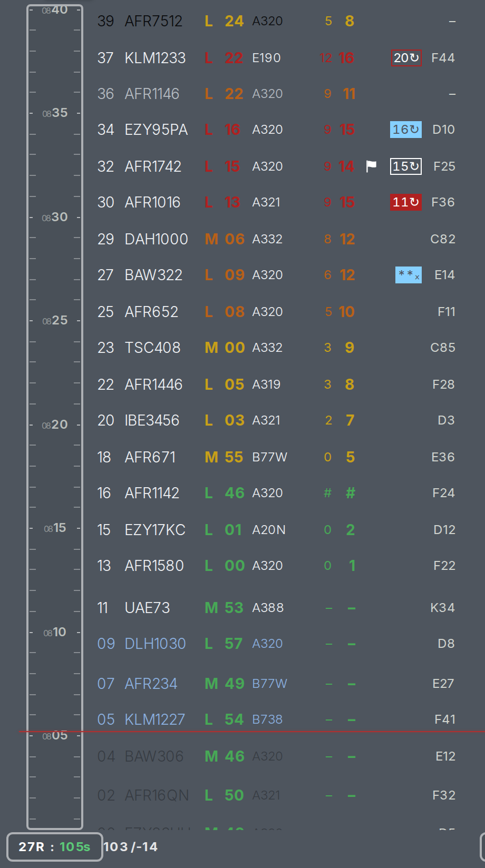The image size is (485, 868).
Task: Select flight IBE3456 callsign
Action: 152,420
